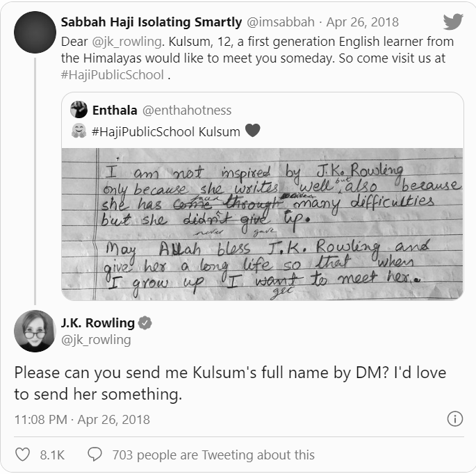
Task: Like the tweet with the heart icon
Action: click(x=23, y=455)
